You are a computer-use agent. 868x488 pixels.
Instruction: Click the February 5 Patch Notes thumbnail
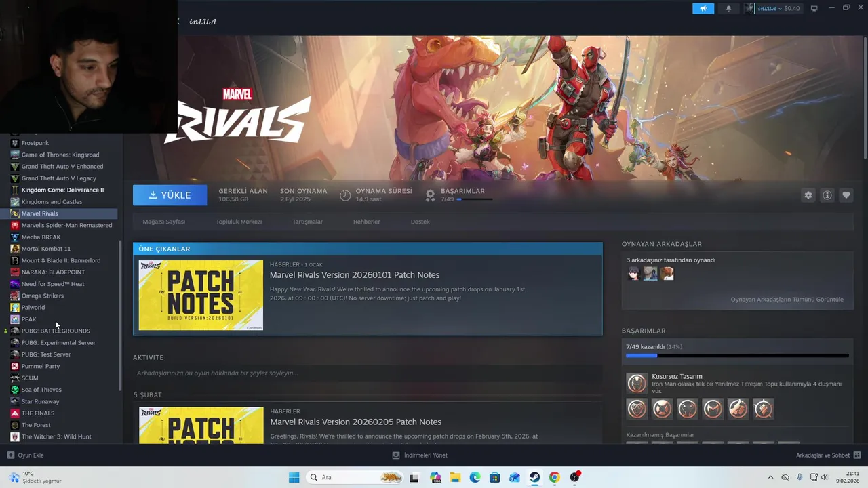201,425
